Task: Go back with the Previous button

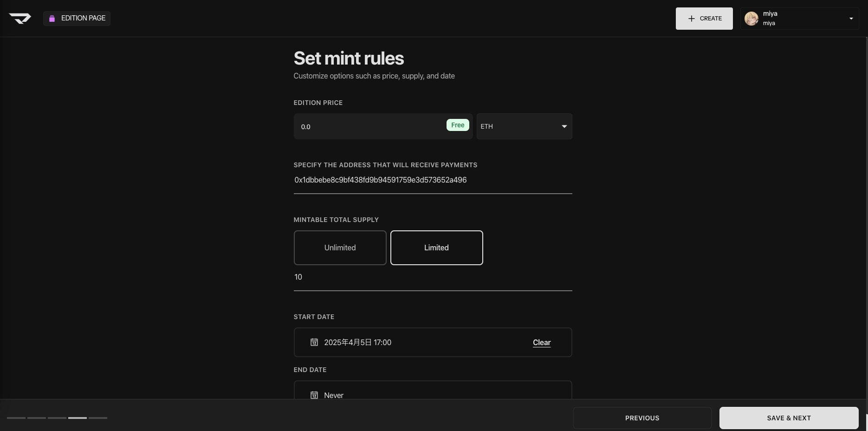Action: click(x=642, y=418)
